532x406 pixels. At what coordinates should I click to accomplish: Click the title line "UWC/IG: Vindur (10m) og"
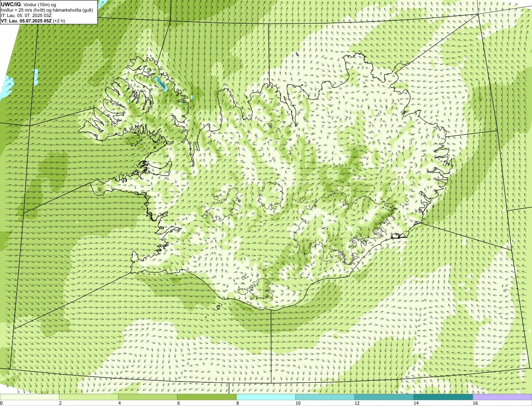pos(29,5)
